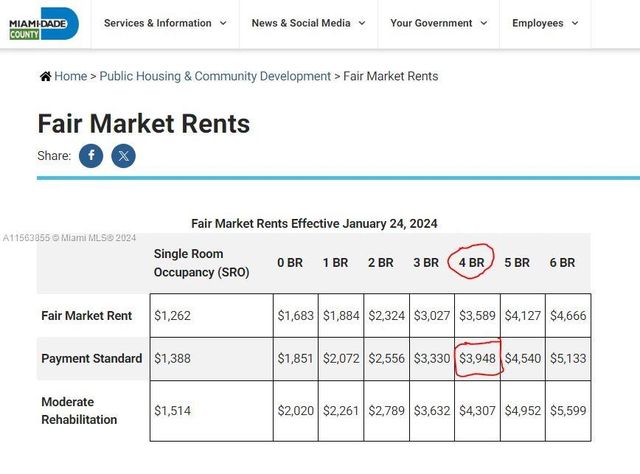
Task: Open the News & Social Media menu
Action: (x=301, y=23)
